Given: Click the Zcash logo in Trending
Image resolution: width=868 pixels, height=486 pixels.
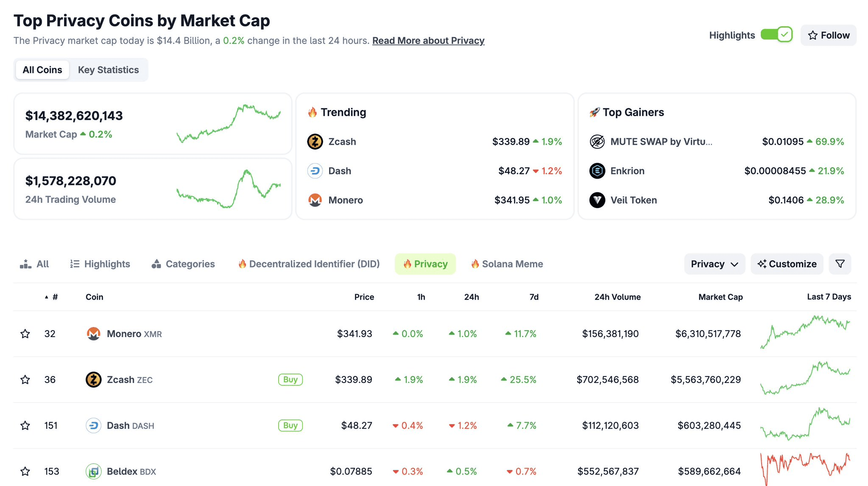Looking at the screenshot, I should click(x=315, y=142).
